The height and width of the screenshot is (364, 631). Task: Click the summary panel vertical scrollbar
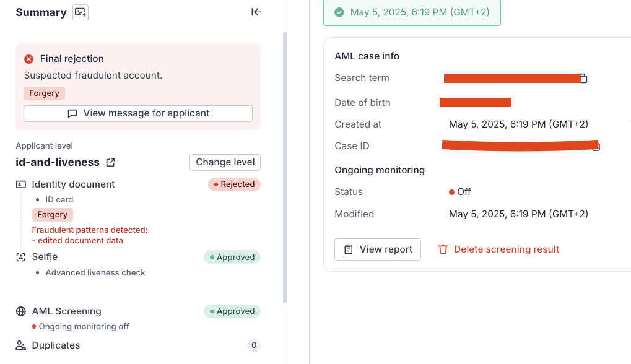point(284,167)
